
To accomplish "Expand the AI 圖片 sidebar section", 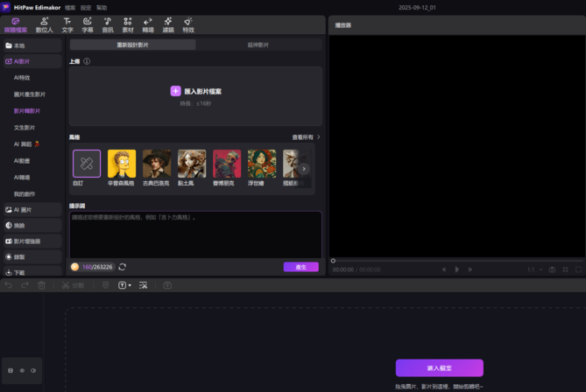I will (x=32, y=210).
